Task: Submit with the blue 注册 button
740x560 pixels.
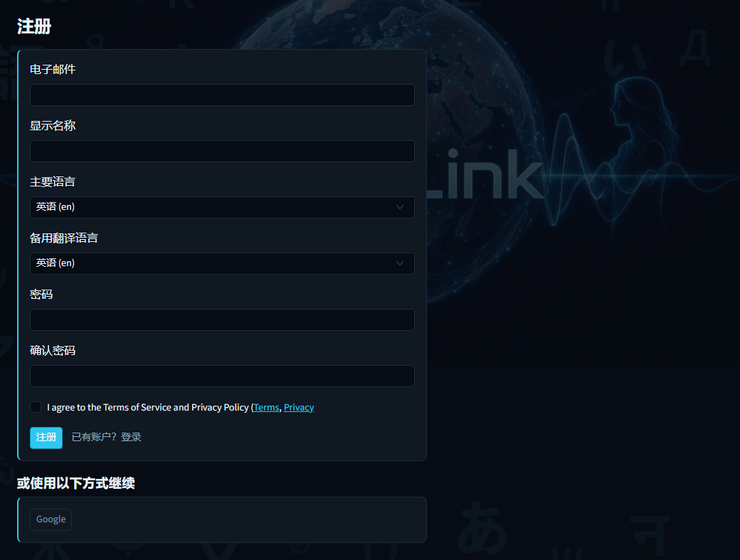Action: point(46,438)
